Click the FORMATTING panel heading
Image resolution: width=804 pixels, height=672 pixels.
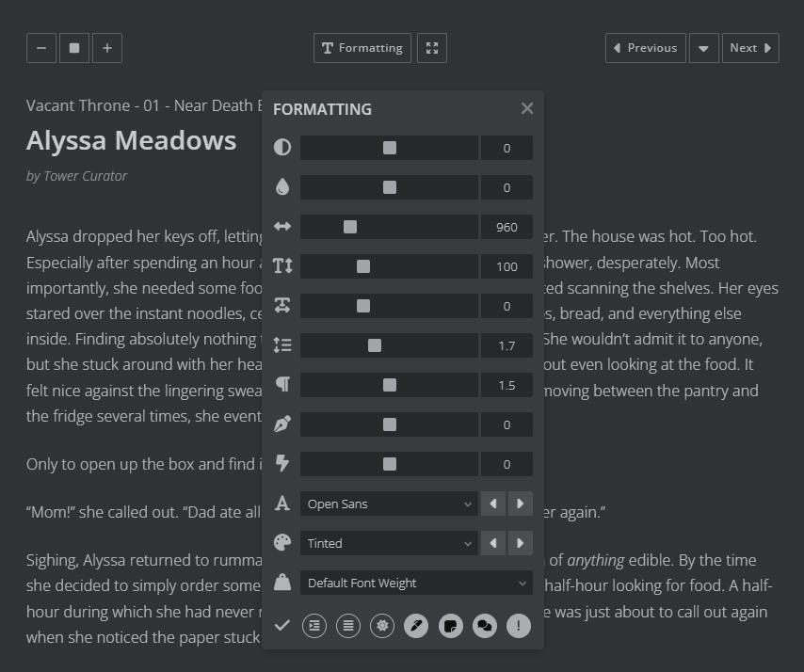pos(322,108)
